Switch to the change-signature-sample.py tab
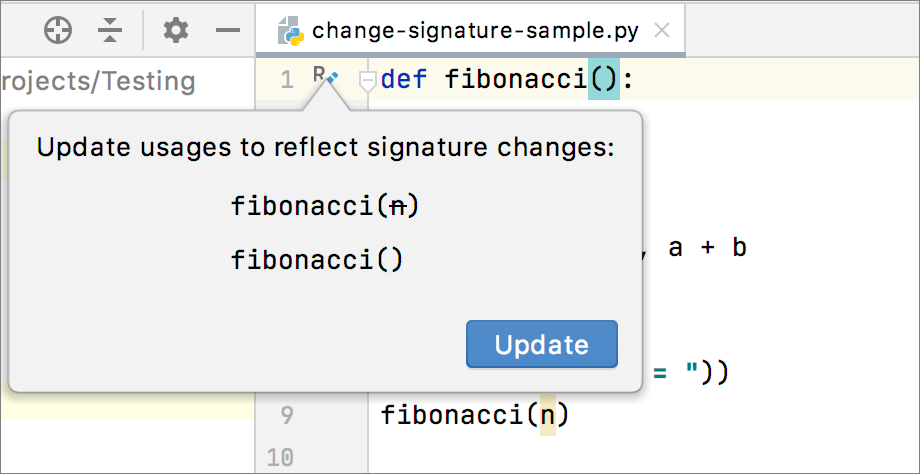Image resolution: width=920 pixels, height=474 pixels. click(474, 30)
